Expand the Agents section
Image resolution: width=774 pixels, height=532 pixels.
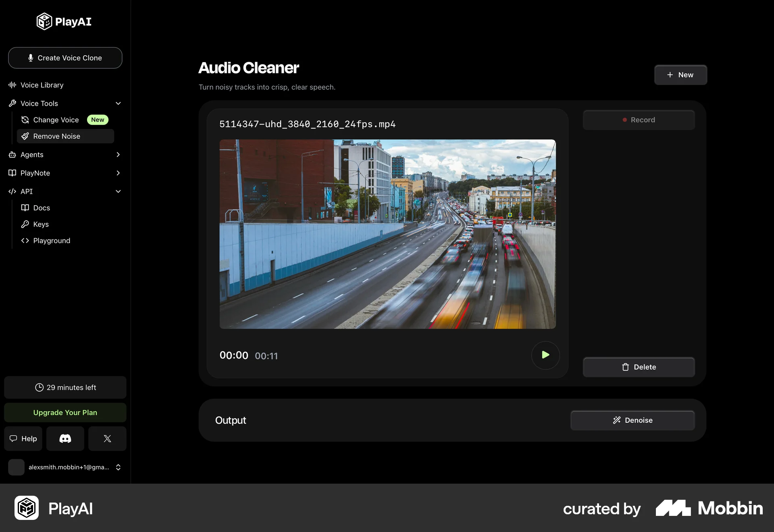click(118, 155)
